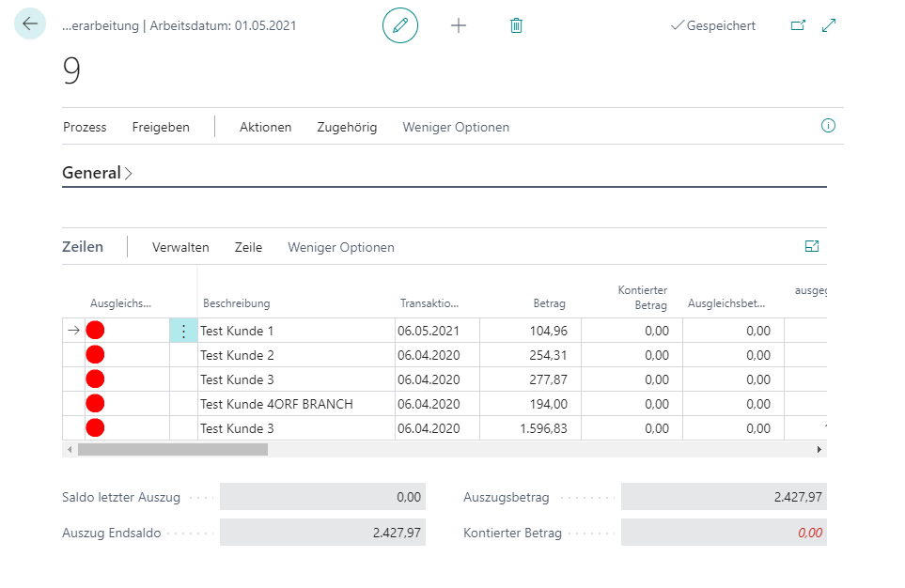905x588 pixels.
Task: Click the Auszug Endsaldo field
Action: click(x=321, y=533)
